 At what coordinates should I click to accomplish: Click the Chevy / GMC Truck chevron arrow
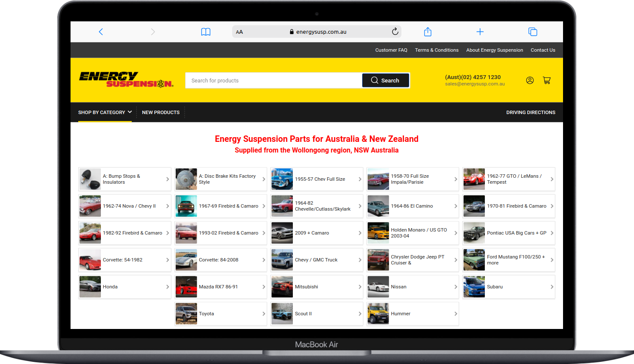click(x=360, y=260)
